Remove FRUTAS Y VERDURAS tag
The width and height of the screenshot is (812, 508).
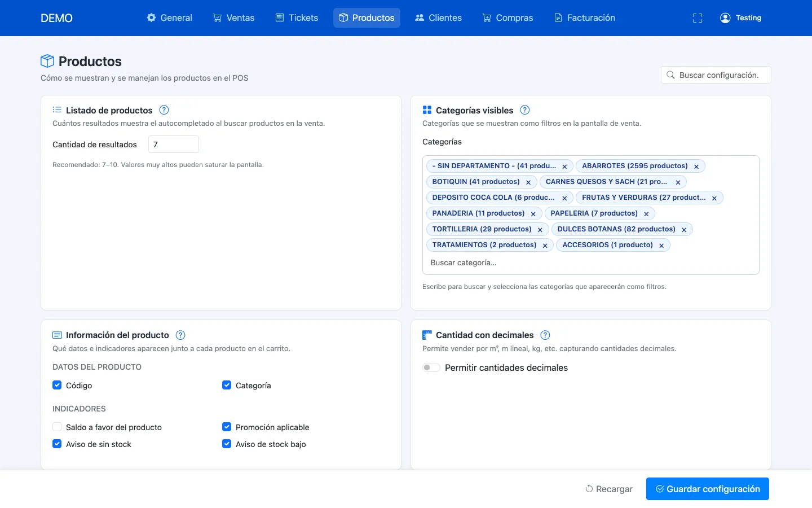point(714,198)
